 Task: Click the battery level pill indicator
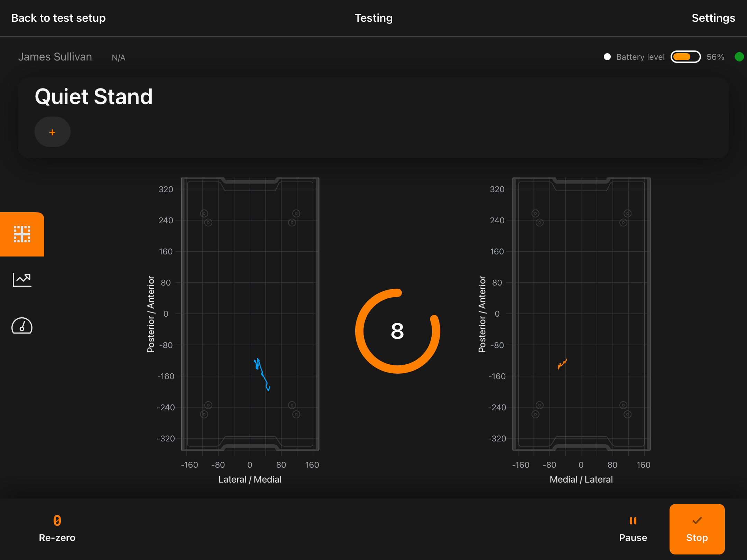tap(686, 57)
